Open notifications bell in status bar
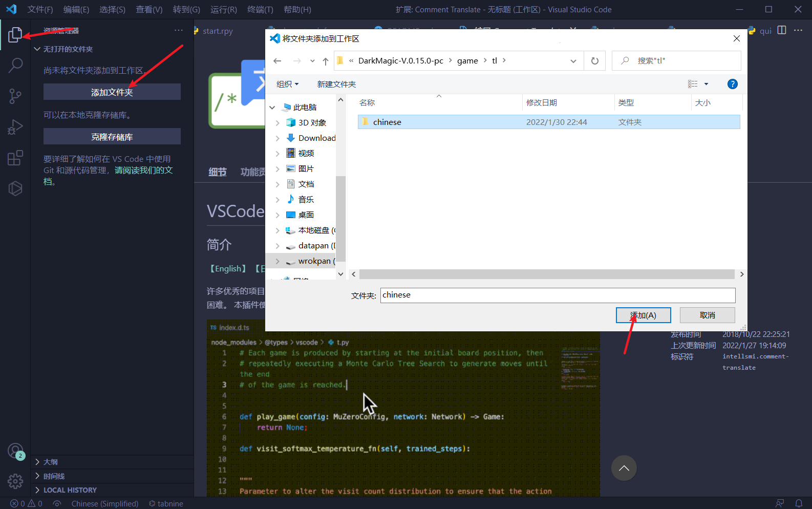 click(799, 503)
